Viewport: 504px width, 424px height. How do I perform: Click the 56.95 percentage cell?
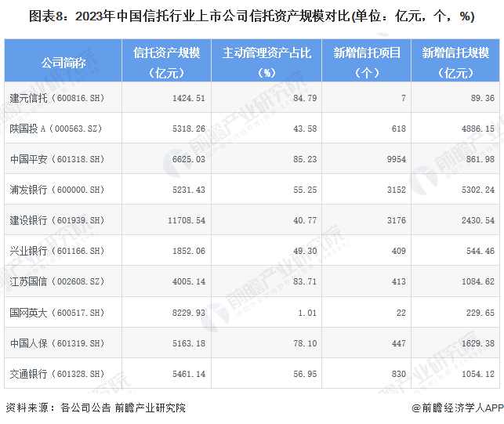click(305, 374)
